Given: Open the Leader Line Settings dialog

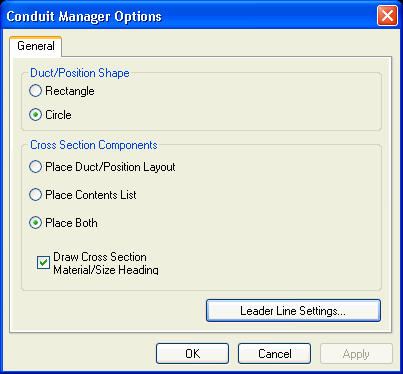Looking at the screenshot, I should coord(293,311).
